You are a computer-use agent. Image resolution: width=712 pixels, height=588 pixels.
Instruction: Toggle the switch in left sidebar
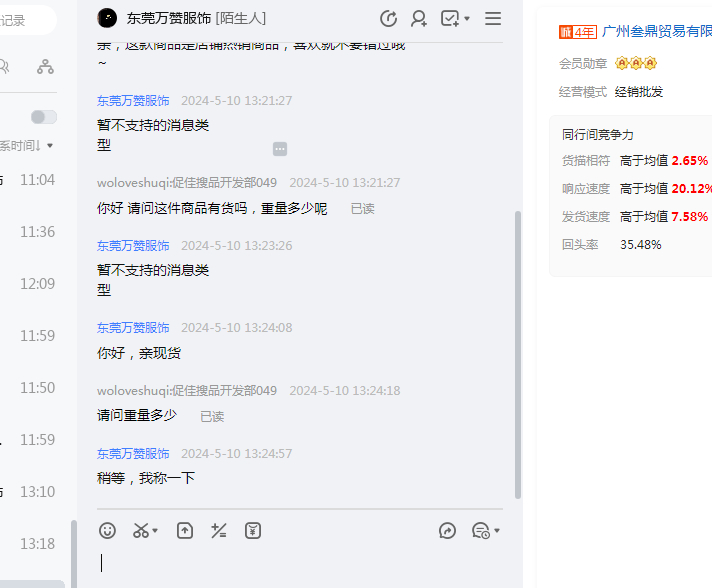coord(44,117)
